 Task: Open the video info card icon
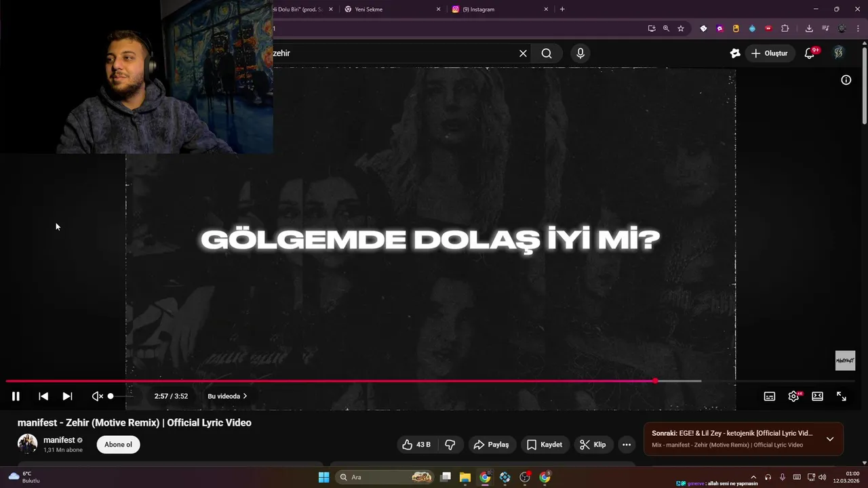846,80
